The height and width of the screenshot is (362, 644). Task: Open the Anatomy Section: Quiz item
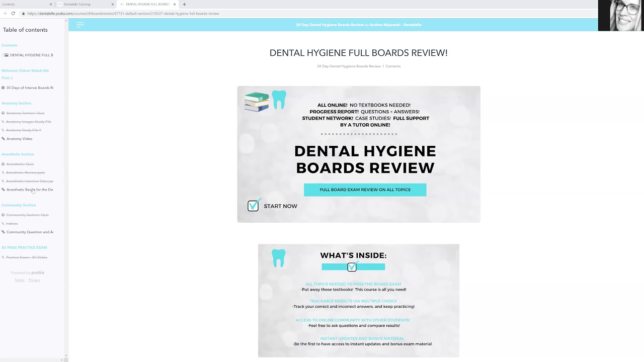tap(25, 113)
